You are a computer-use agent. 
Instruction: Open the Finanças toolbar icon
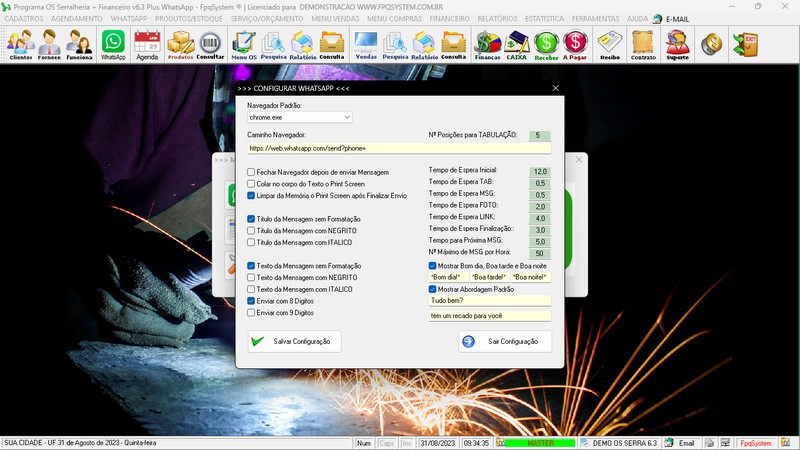pos(487,45)
